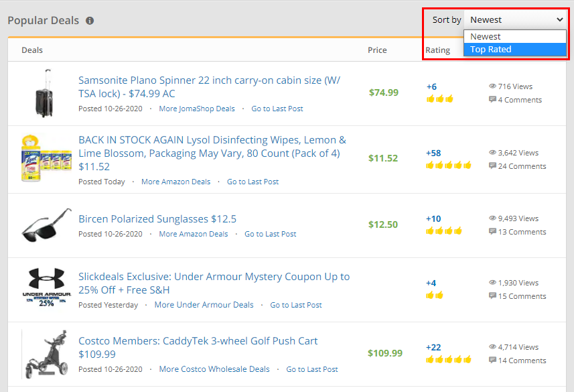574x392 pixels.
Task: Click the +4 rating score
Action: (x=431, y=283)
